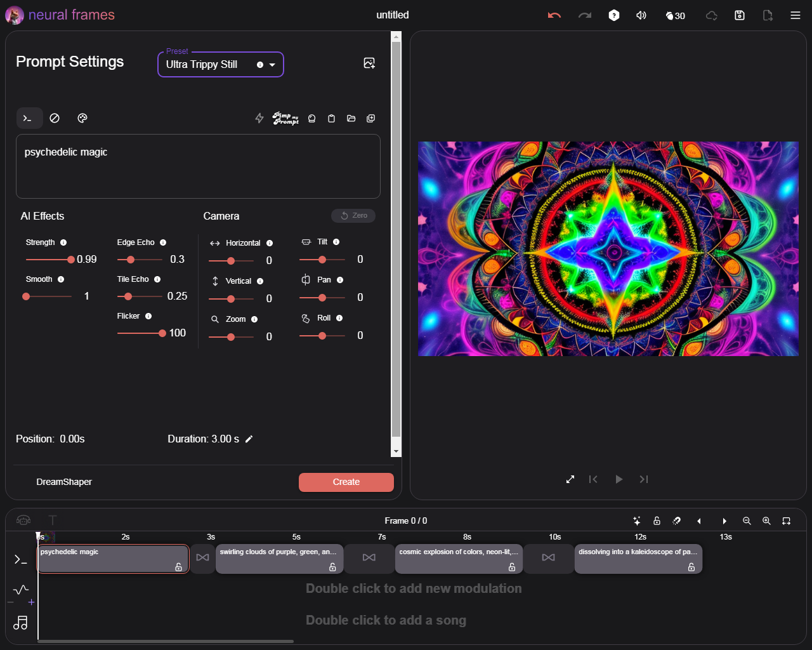This screenshot has width=812, height=650.
Task: Open the DreamShaper model selector
Action: click(x=64, y=482)
